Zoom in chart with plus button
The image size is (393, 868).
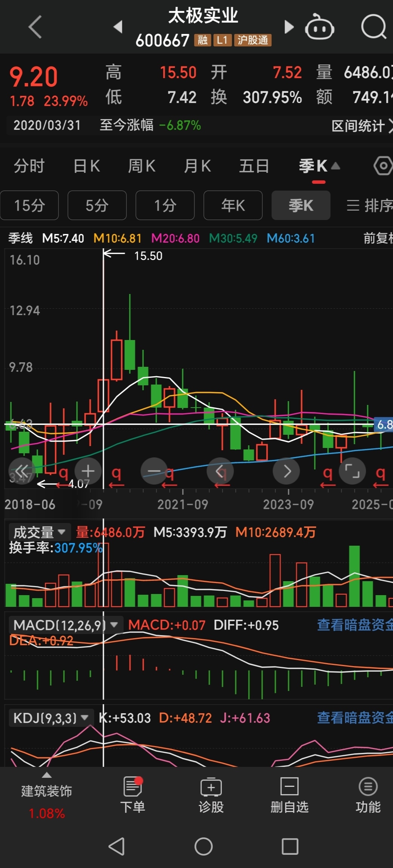[88, 471]
